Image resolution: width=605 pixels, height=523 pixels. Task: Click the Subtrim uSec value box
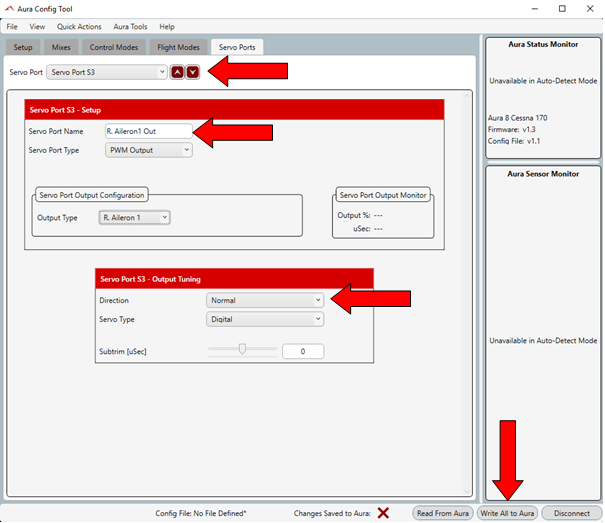coord(302,351)
